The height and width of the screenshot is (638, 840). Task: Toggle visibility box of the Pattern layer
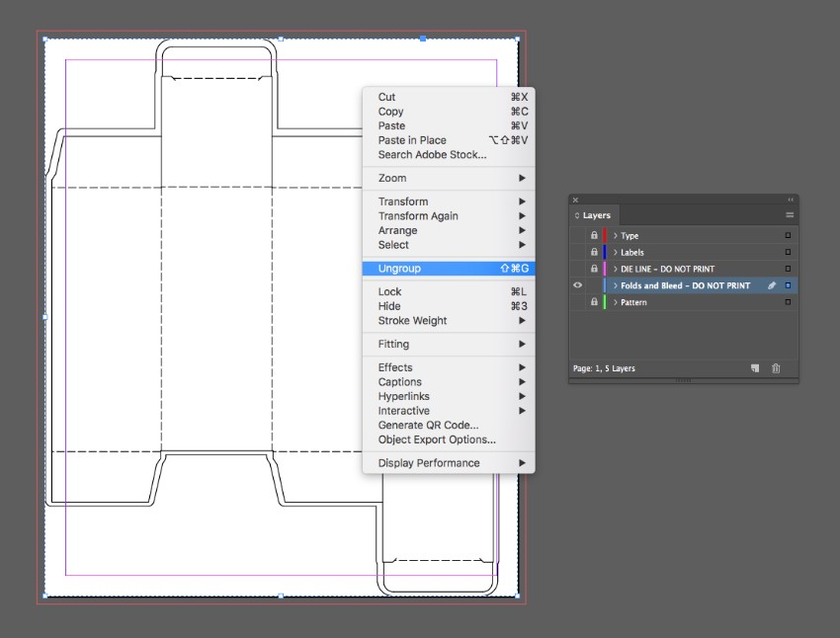[578, 302]
